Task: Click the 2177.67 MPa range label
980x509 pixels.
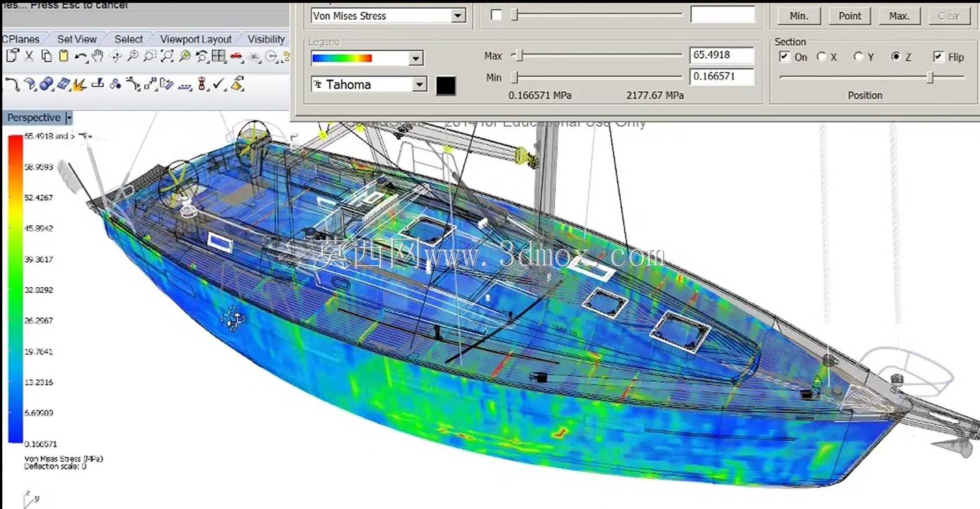Action: (x=655, y=96)
